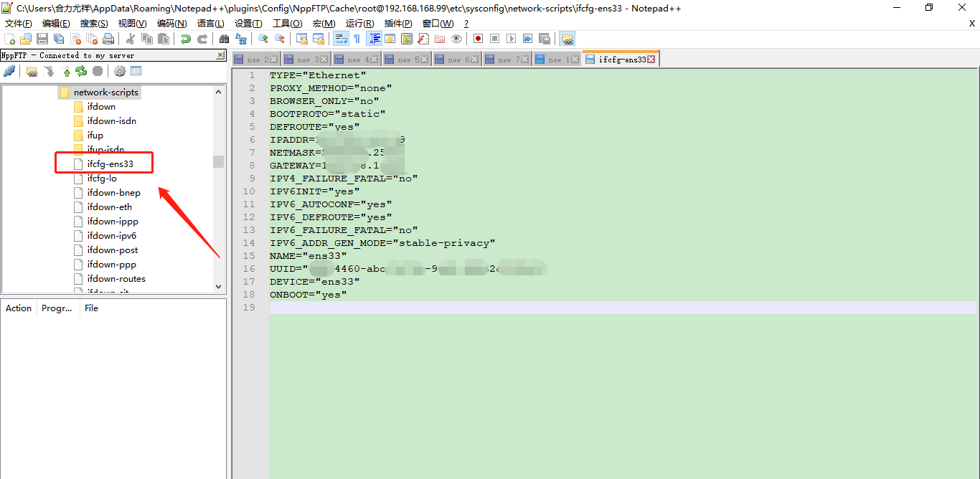This screenshot has width=980, height=479.
Task: Open the 搜索(S) menu
Action: point(94,24)
